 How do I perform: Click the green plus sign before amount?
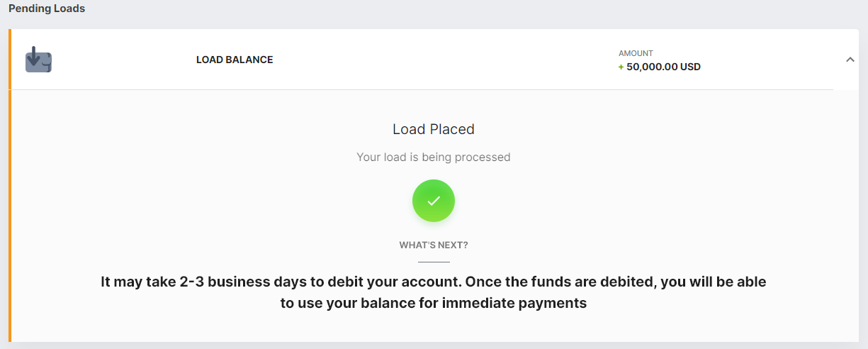[x=621, y=67]
